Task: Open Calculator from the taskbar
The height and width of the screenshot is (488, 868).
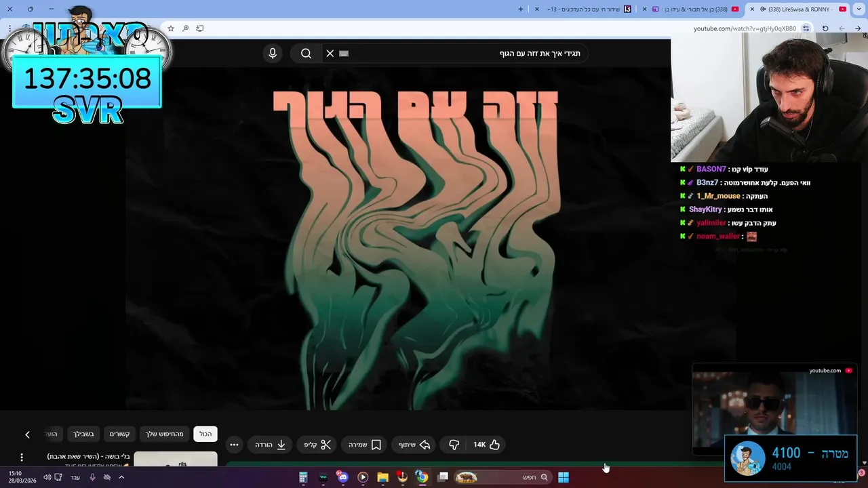Action: click(303, 477)
